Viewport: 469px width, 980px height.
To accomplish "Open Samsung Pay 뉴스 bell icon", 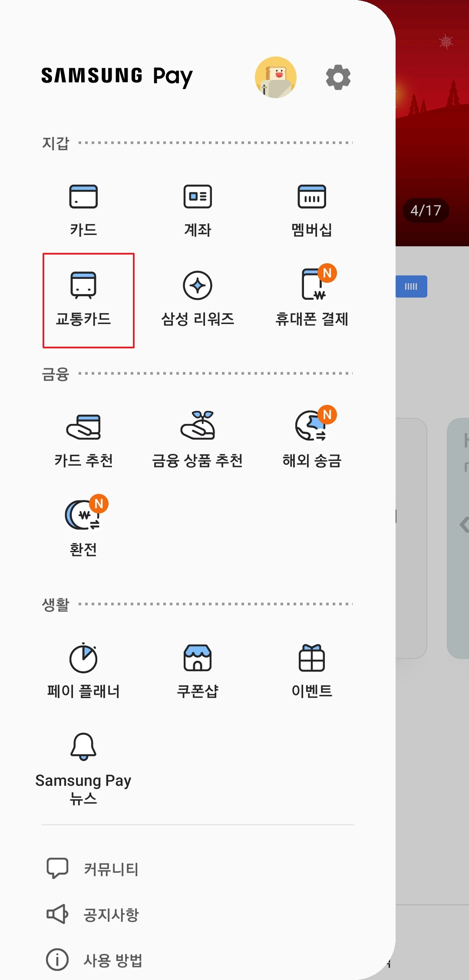I will [x=83, y=746].
